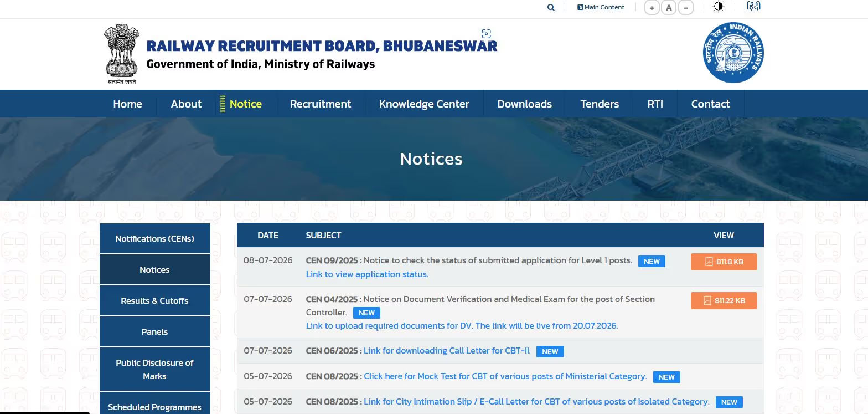This screenshot has width=868, height=414.
Task: Open the Recruitment menu
Action: coord(321,104)
